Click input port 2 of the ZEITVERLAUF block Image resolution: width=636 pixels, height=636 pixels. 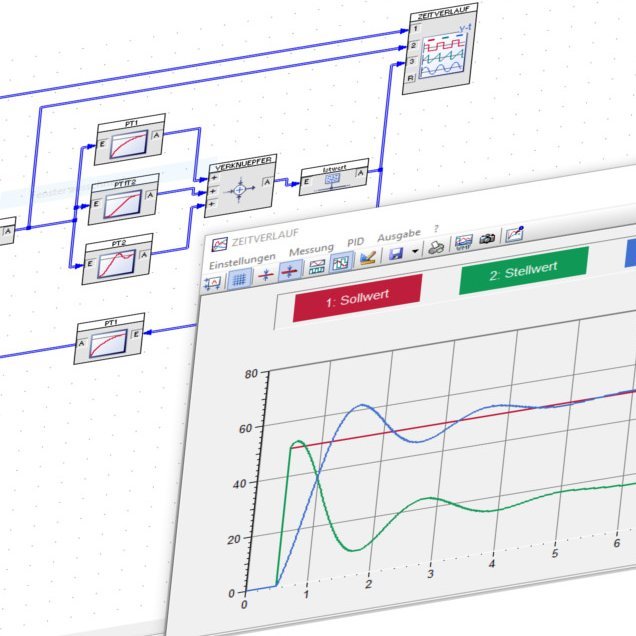coord(413,45)
